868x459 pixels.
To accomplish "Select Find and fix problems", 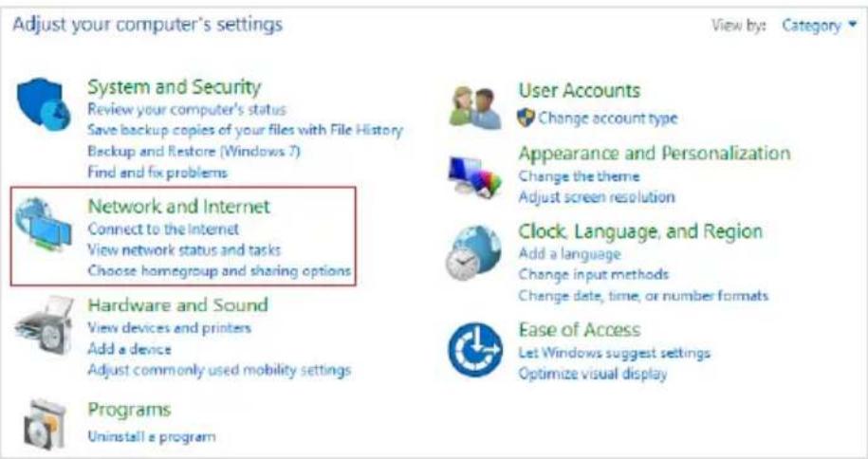I will click(157, 173).
